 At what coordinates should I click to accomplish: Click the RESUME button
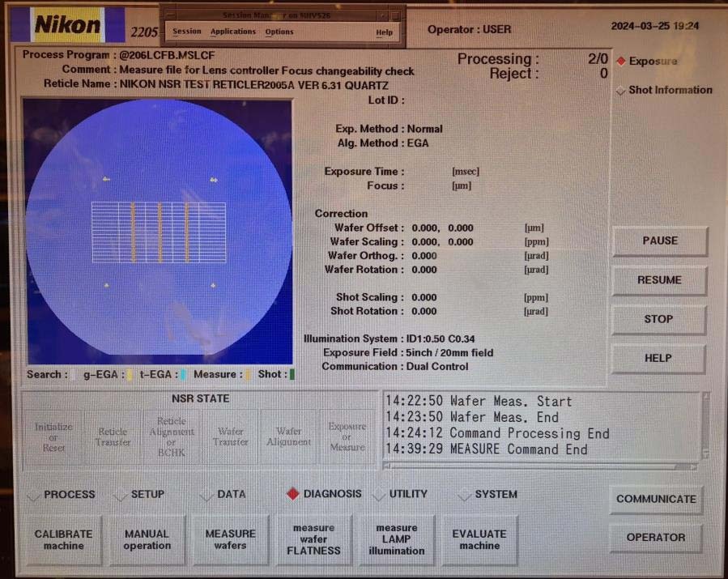tap(659, 280)
